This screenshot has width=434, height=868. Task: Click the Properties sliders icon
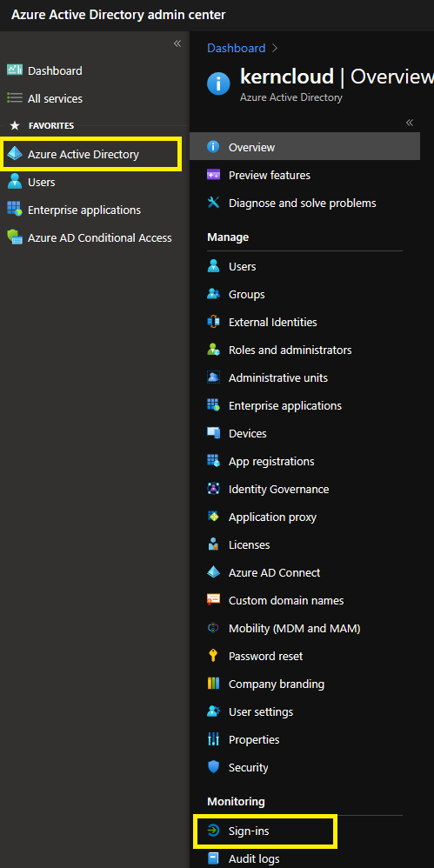tap(213, 739)
